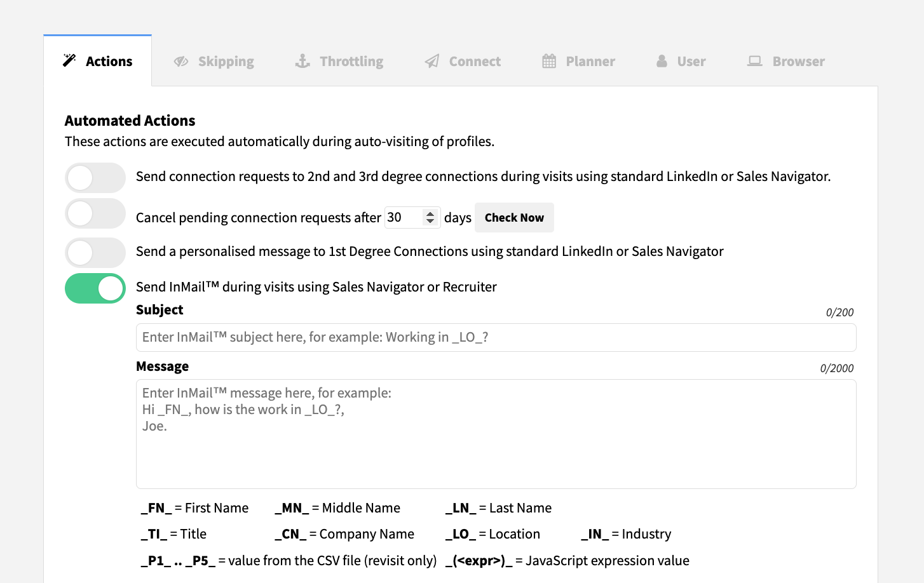Open the Actions tab

coord(98,61)
